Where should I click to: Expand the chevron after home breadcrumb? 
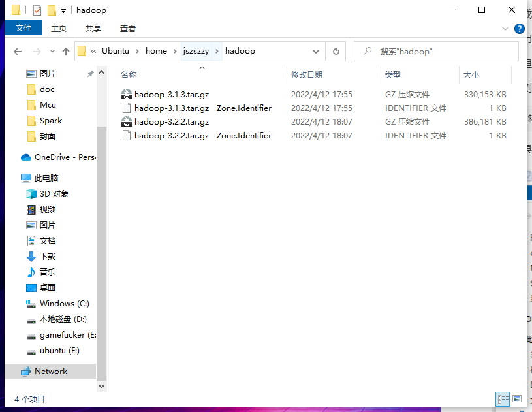click(x=175, y=51)
